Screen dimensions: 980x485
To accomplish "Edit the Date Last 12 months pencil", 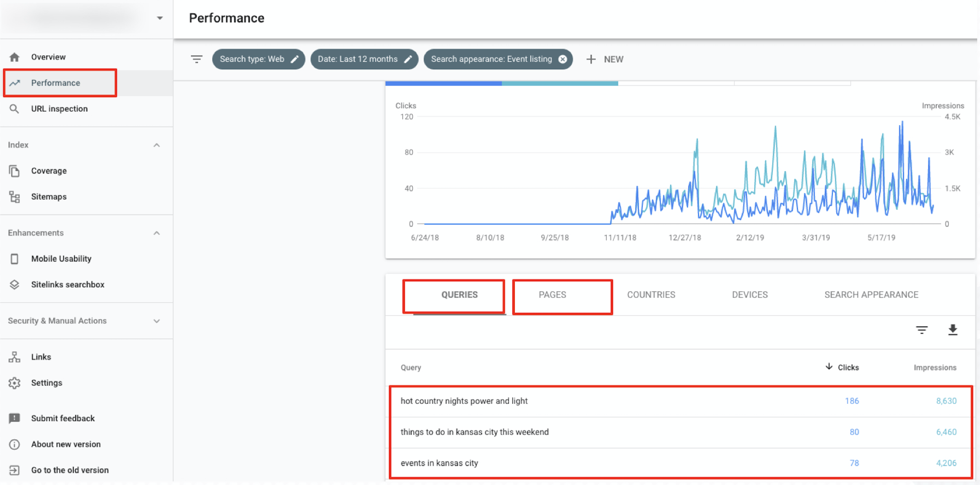I will click(408, 59).
